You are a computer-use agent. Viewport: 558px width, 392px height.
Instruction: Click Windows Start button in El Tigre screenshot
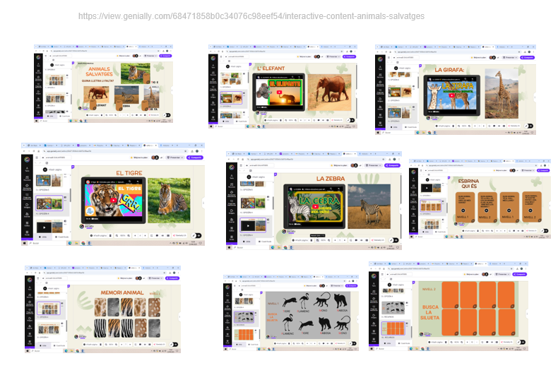click(x=24, y=243)
